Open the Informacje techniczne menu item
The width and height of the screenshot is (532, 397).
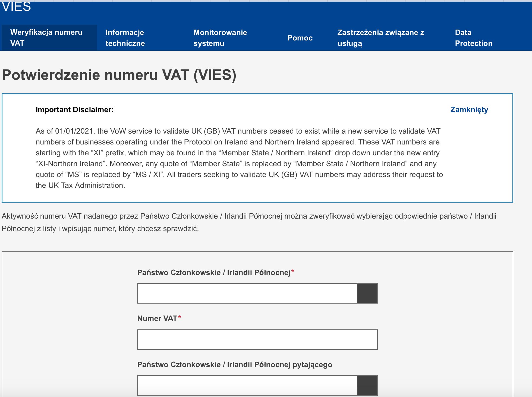point(125,37)
